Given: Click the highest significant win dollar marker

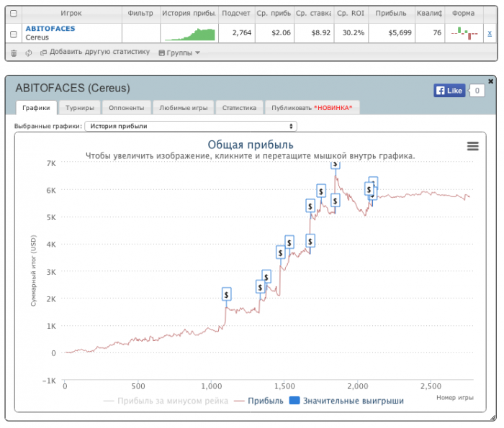Looking at the screenshot, I should coord(336,165).
